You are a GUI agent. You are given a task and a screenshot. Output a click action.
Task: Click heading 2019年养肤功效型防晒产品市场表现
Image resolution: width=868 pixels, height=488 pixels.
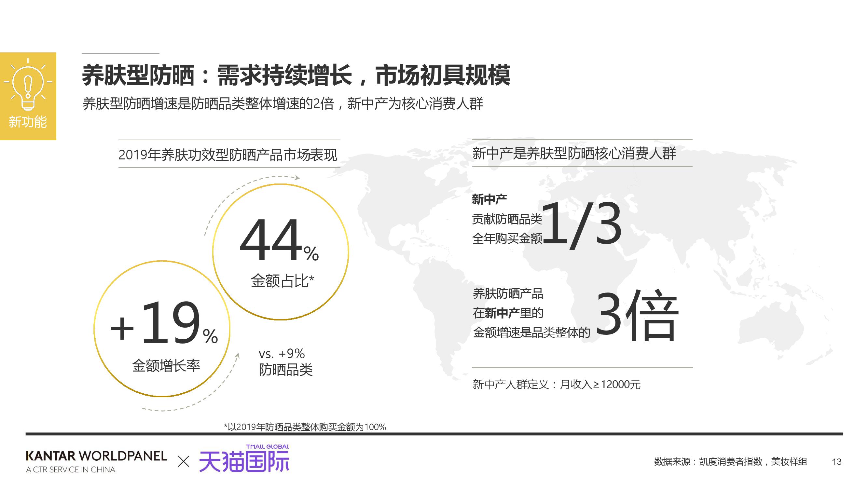click(x=228, y=155)
